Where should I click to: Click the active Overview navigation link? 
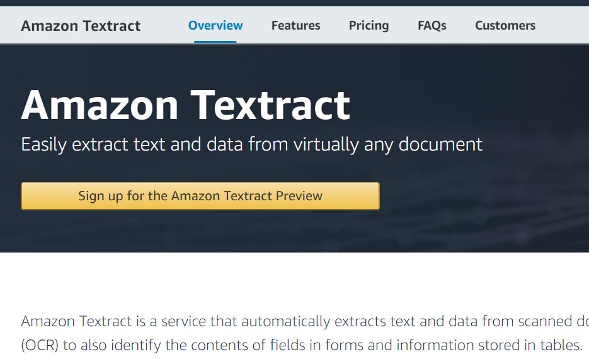(x=215, y=25)
